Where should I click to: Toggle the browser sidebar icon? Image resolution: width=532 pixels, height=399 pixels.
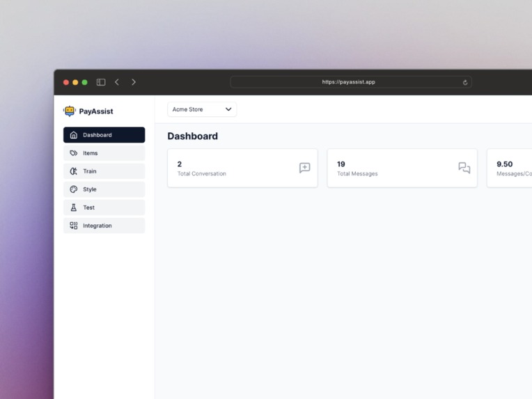click(x=101, y=82)
